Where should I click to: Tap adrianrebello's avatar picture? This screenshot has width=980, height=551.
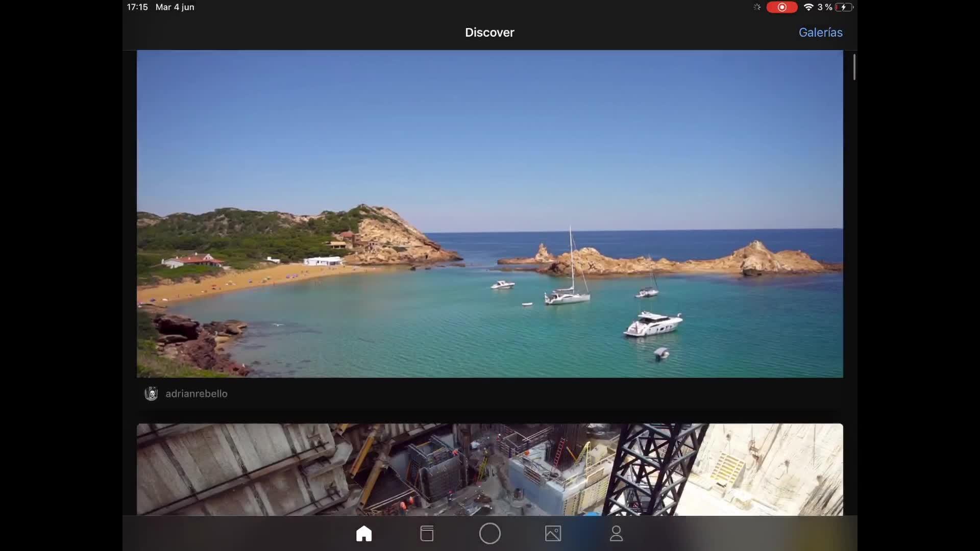coord(151,394)
